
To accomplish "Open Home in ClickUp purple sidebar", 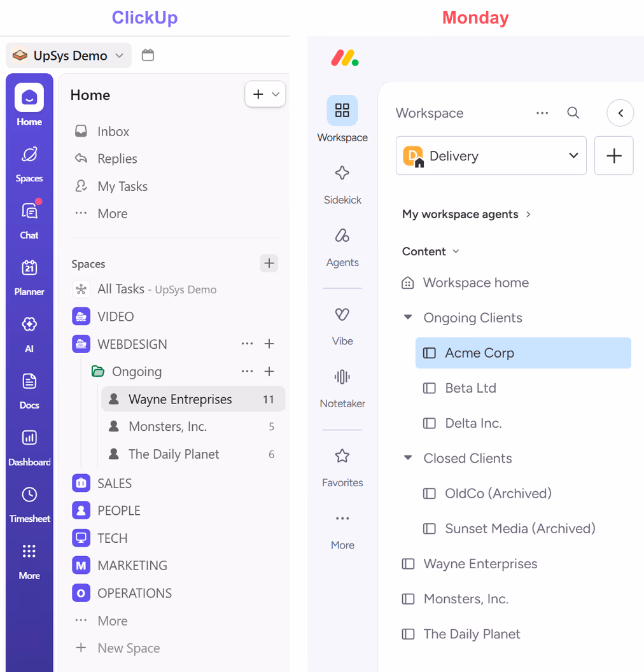I will pos(29,104).
